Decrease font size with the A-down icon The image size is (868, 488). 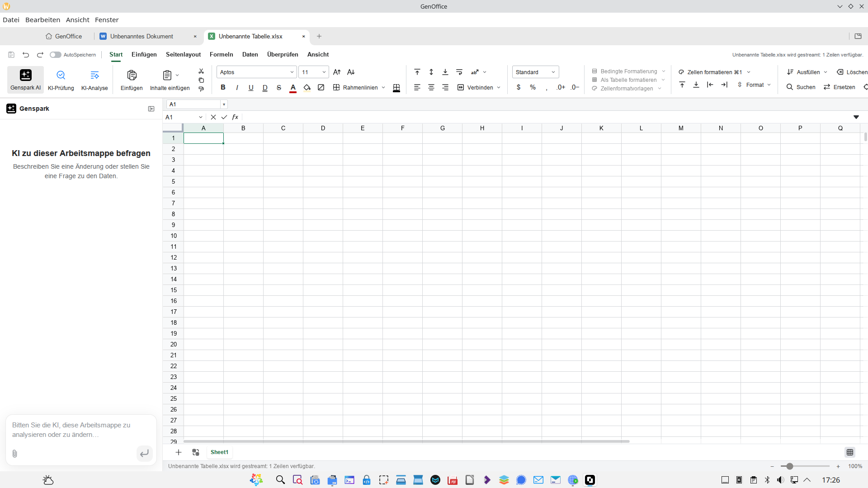point(351,72)
